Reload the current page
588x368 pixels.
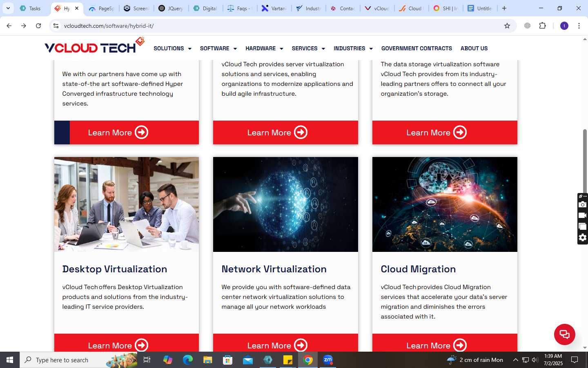click(x=38, y=26)
